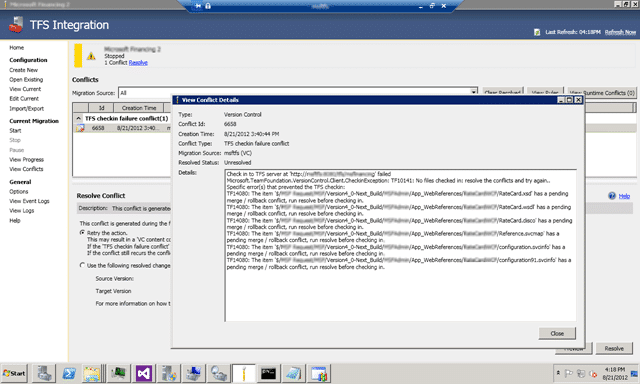This screenshot has width=640, height=384.
Task: Open the Help icon in Resolve Conflict
Action: 612,196
